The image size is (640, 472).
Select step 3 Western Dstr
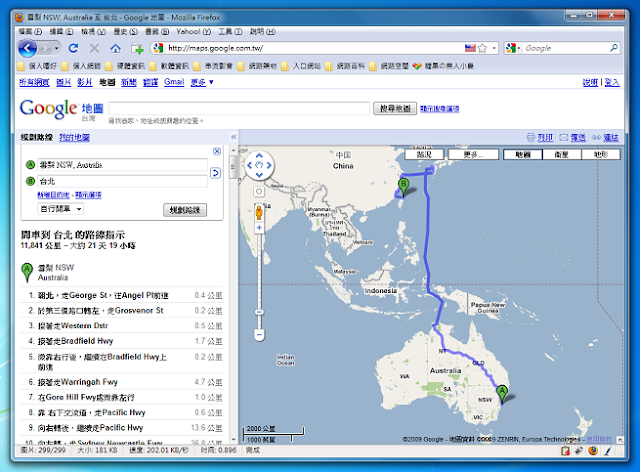pos(122,326)
